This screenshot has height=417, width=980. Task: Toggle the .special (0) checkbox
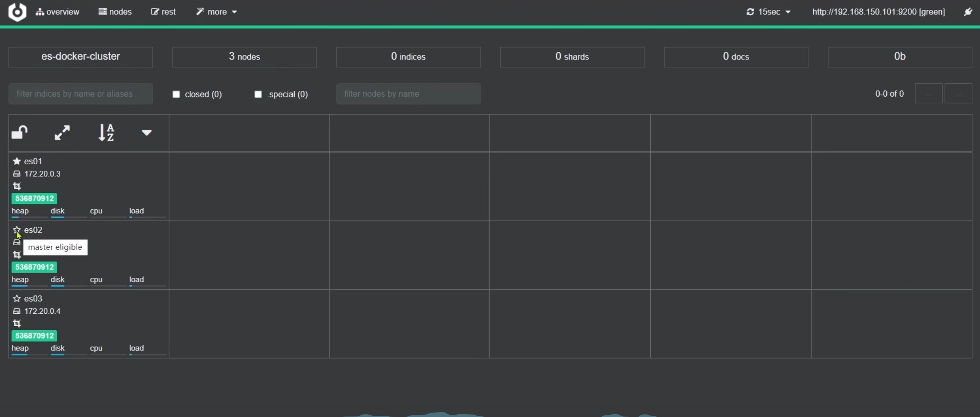tap(258, 94)
